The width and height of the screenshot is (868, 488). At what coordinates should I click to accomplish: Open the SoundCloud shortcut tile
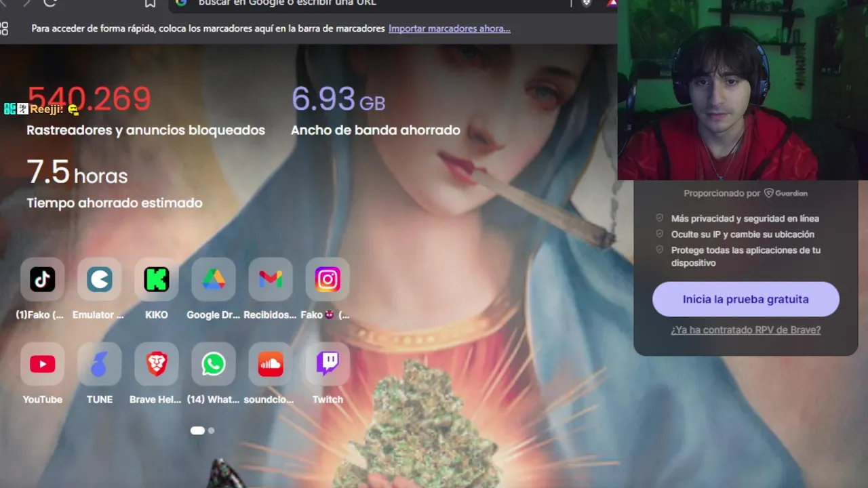(270, 364)
